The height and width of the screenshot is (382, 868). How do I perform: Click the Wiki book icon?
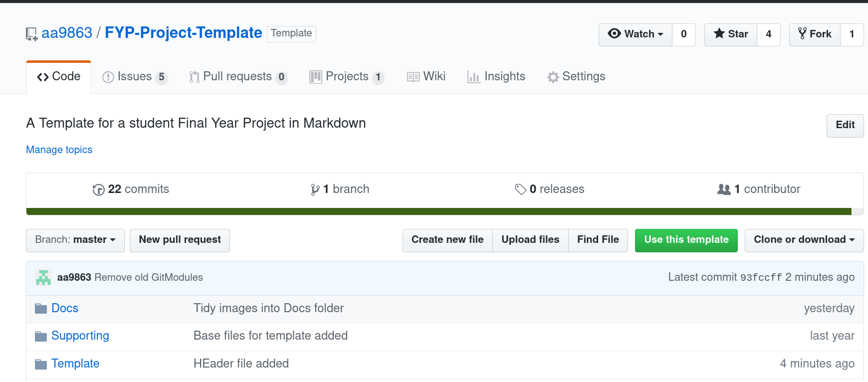click(x=413, y=77)
